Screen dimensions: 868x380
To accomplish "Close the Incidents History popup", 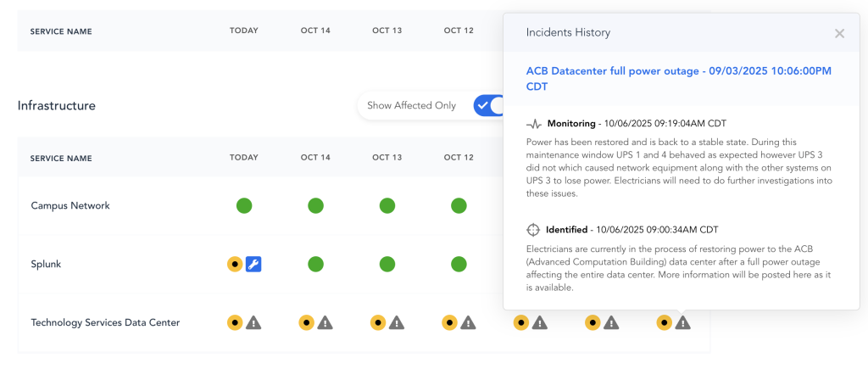I will 839,33.
